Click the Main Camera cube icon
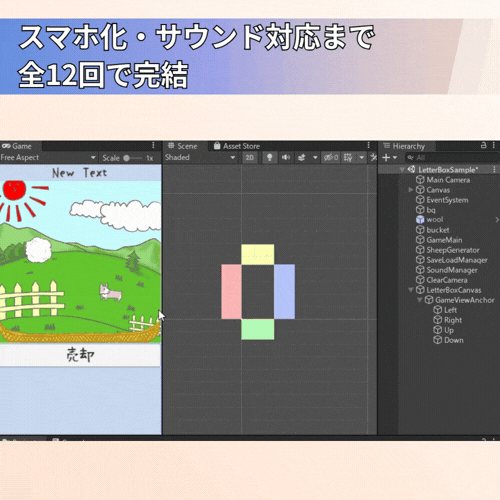500x500 pixels. pos(420,180)
